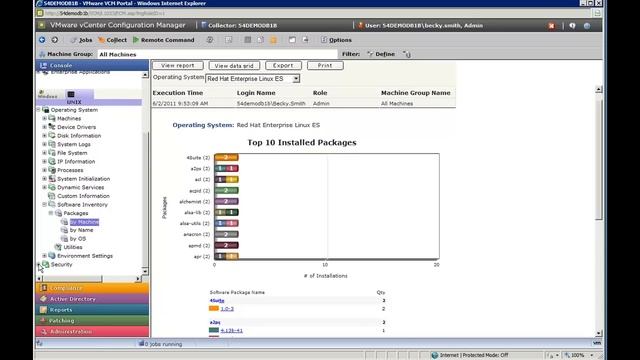Go back with the blue back arrow
Image resolution: width=640 pixels, height=360 pixels.
tap(42, 40)
